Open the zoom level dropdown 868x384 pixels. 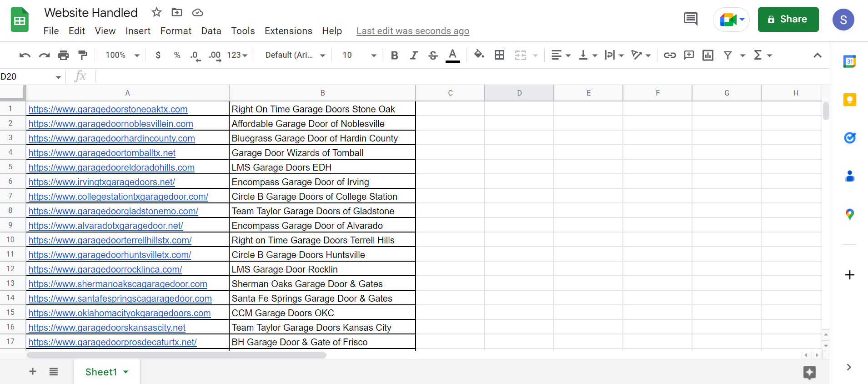tap(122, 55)
